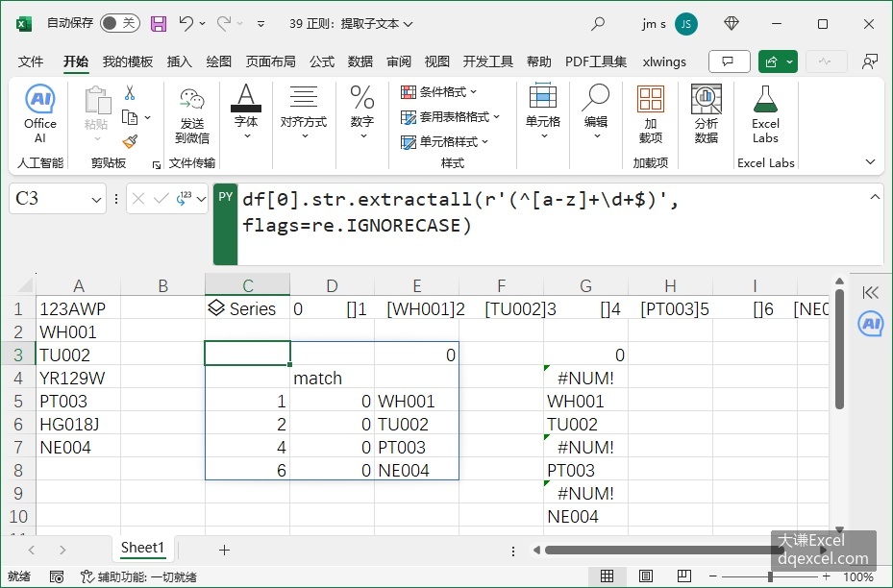Screen dimensions: 893x588
Task: Select the Sheet1 tab
Action: (x=142, y=548)
